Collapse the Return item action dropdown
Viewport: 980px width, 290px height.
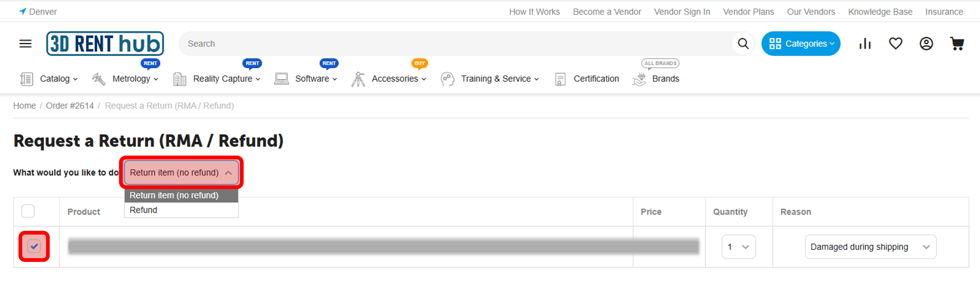point(181,173)
